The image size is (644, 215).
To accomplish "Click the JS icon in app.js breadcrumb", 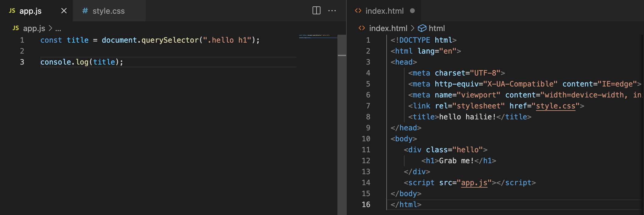I will tap(16, 28).
